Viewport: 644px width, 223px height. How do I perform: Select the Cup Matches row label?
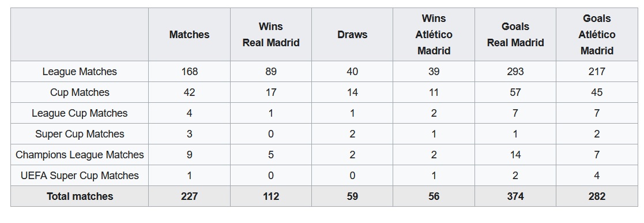click(x=80, y=92)
